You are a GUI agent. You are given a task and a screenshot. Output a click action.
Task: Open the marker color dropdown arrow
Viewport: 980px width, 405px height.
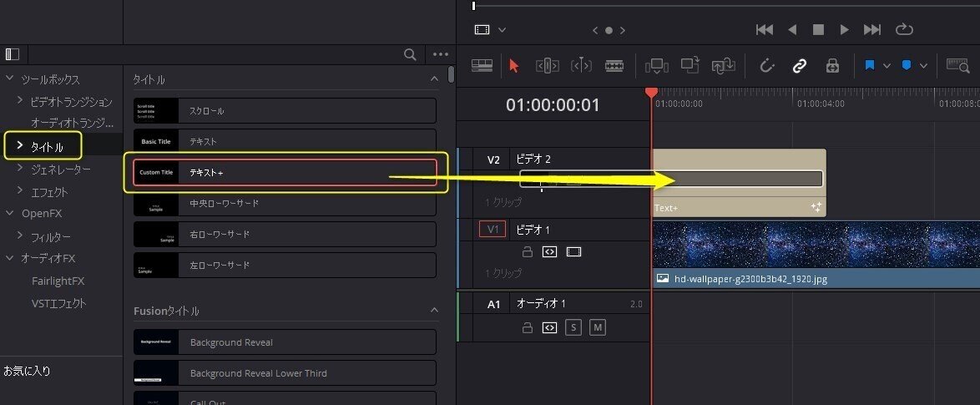pyautogui.click(x=923, y=66)
